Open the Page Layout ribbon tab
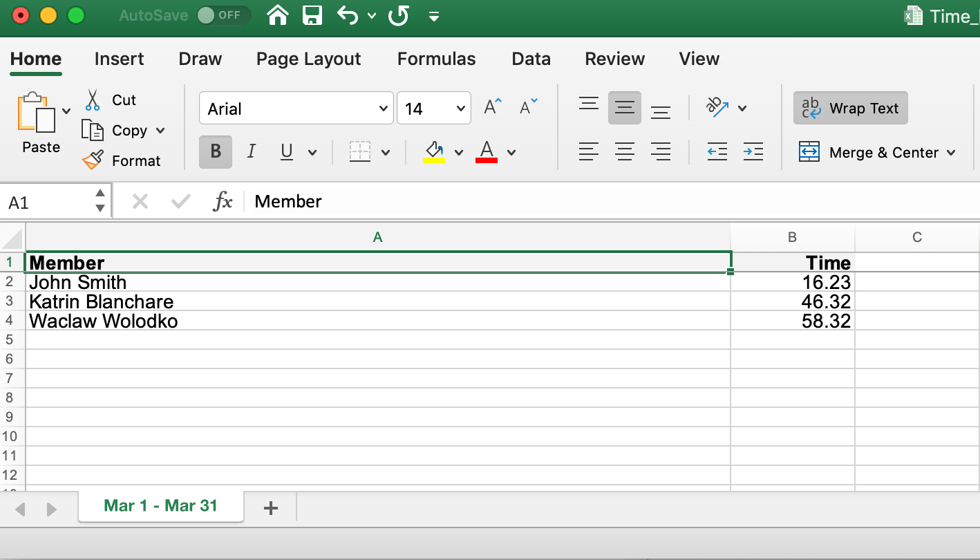 [308, 59]
